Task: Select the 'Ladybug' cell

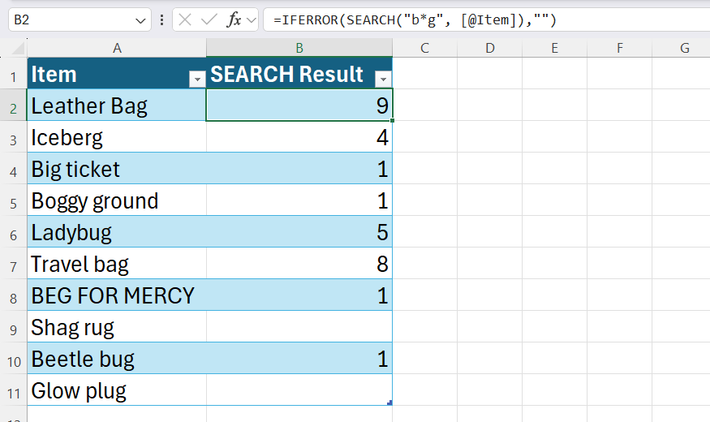Action: coord(117,232)
